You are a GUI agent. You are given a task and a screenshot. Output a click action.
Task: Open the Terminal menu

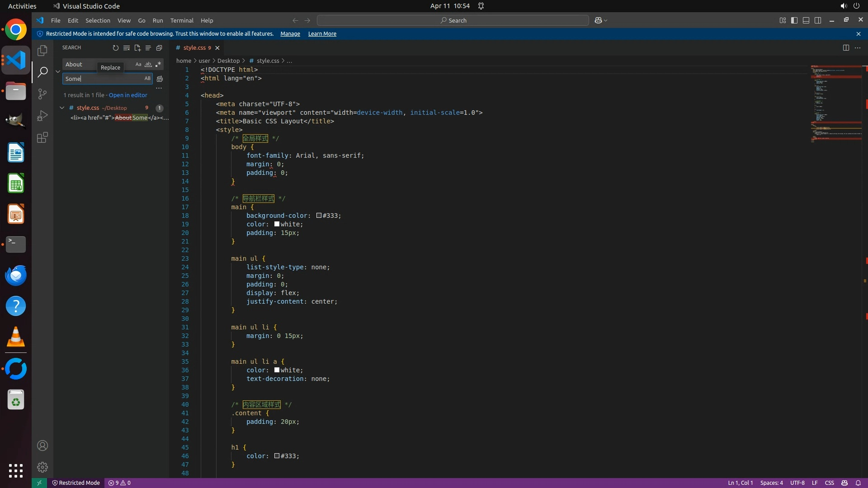[182, 21]
